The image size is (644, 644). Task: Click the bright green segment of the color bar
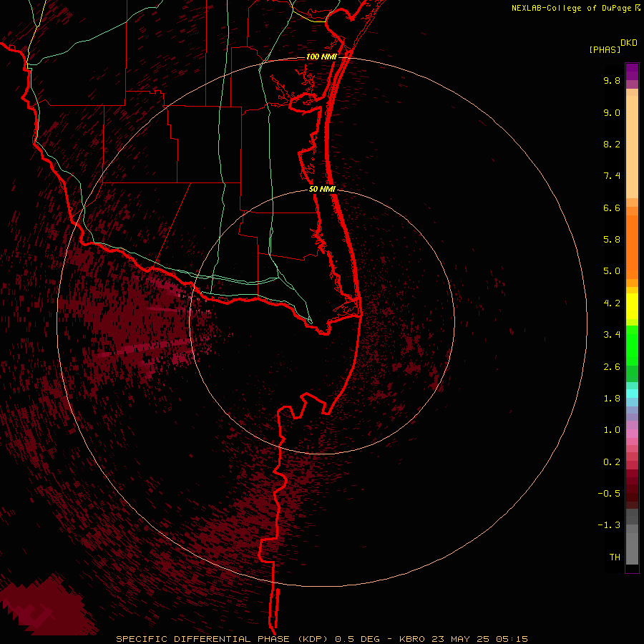(x=632, y=345)
